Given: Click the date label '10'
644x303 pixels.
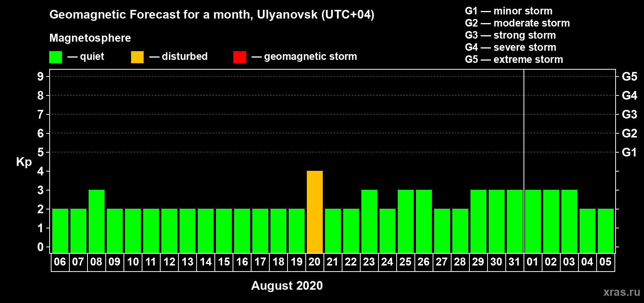Looking at the screenshot, I should pyautogui.click(x=133, y=262).
